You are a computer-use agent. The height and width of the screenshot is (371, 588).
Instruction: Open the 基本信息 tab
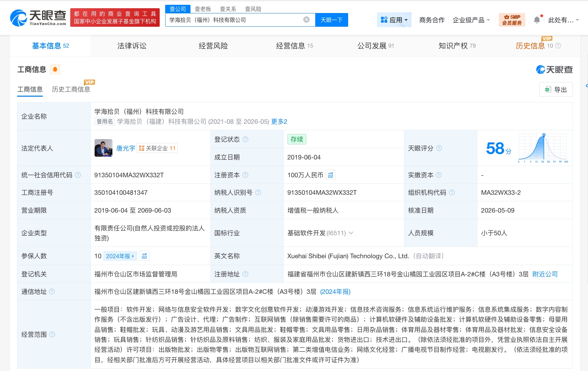(50, 46)
